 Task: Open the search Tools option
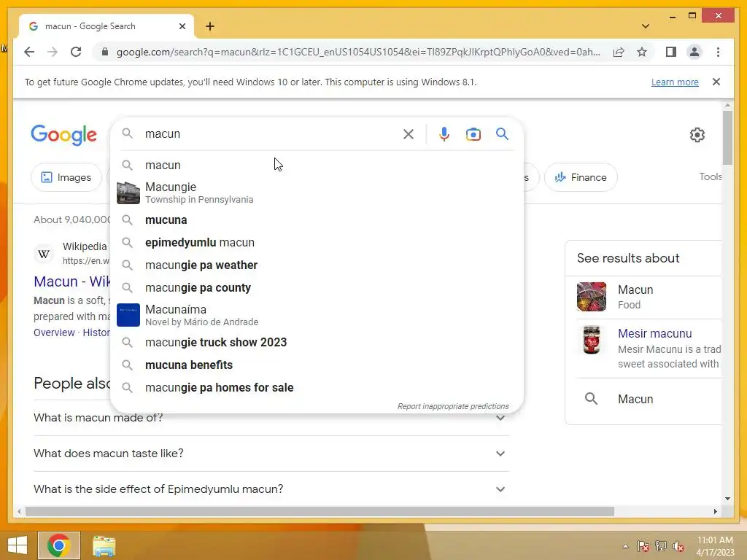(x=710, y=176)
